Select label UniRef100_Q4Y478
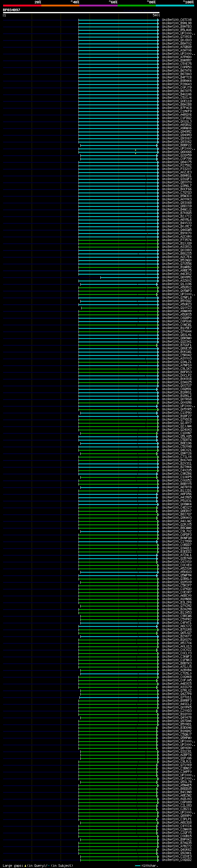The image size is (197, 868). (x=176, y=717)
